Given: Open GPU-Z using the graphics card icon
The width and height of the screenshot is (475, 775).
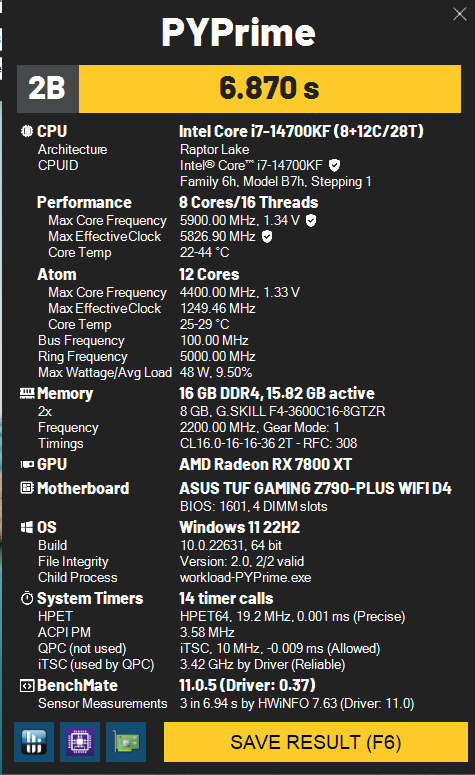Looking at the screenshot, I should [x=126, y=742].
